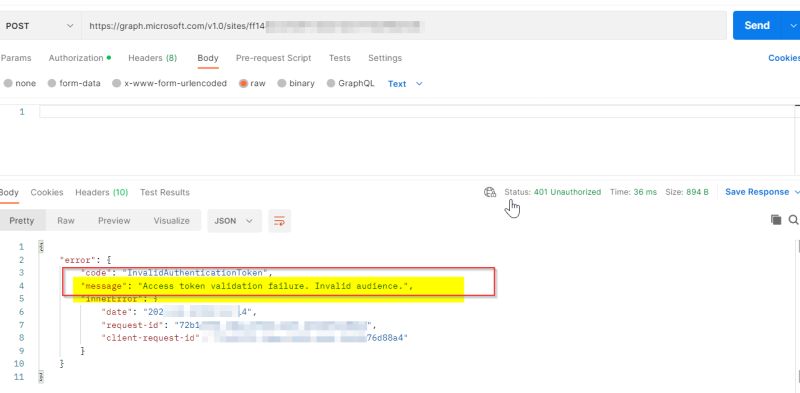Select the Preview view button
800x393 pixels.
pos(114,221)
